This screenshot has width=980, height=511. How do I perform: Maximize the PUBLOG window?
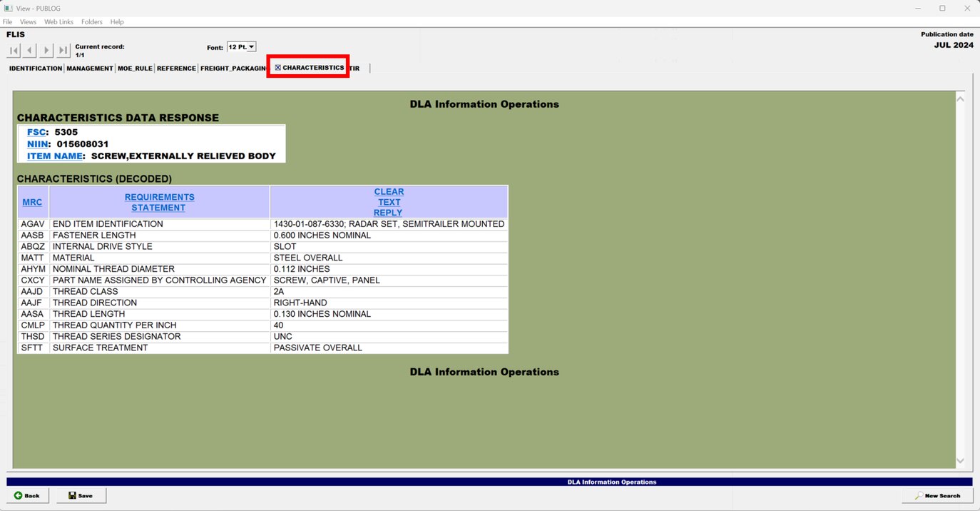click(x=942, y=8)
